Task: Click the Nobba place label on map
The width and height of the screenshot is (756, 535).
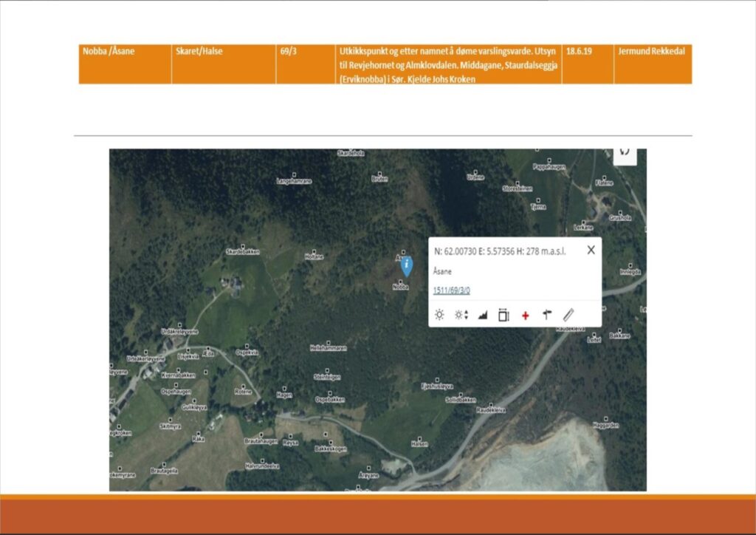Action: (401, 287)
